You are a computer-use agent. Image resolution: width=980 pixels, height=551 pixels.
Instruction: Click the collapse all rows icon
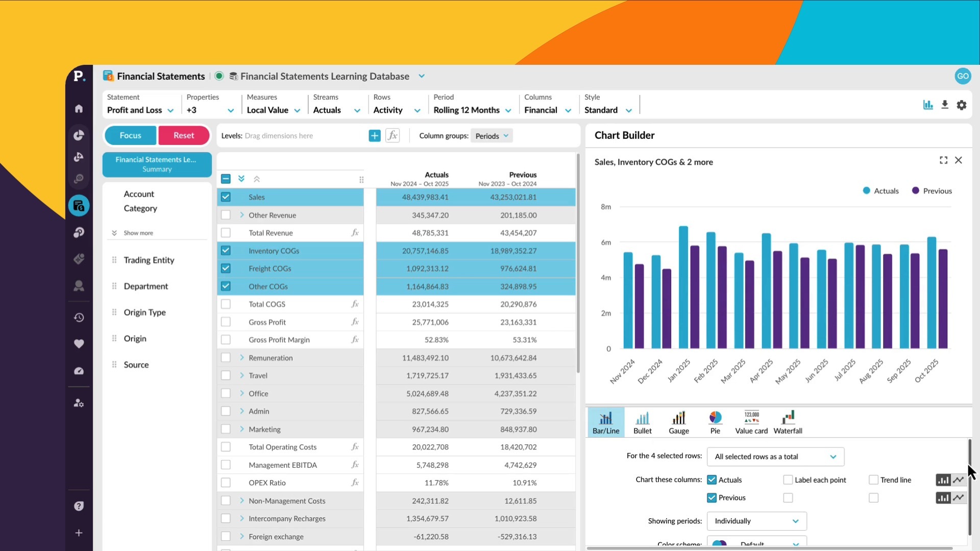pos(257,179)
